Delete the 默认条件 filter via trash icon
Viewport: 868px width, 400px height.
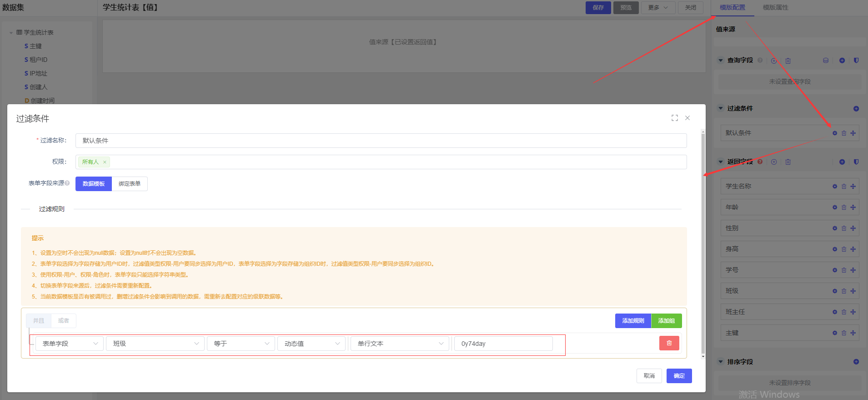tap(844, 133)
